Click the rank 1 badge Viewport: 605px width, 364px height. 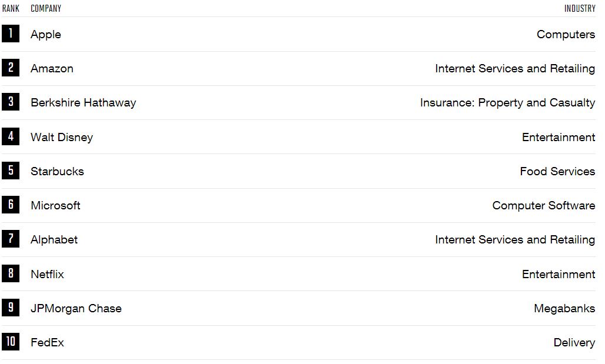pyautogui.click(x=11, y=33)
